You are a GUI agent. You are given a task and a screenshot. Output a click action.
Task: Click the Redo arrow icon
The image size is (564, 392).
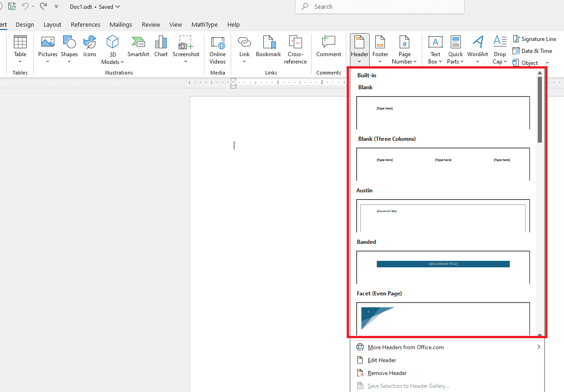point(43,6)
